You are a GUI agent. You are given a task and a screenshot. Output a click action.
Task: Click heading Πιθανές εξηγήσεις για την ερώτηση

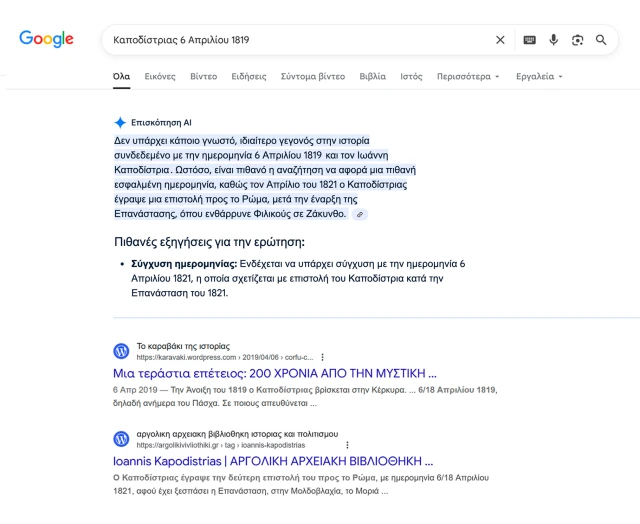(x=209, y=242)
